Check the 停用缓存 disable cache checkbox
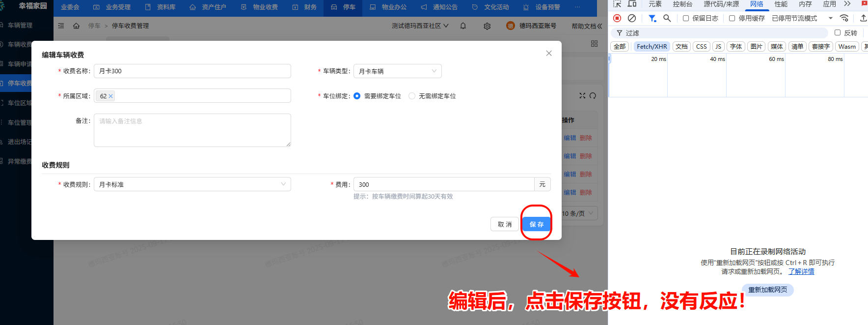Screen dimensions: 868x325 (732, 18)
